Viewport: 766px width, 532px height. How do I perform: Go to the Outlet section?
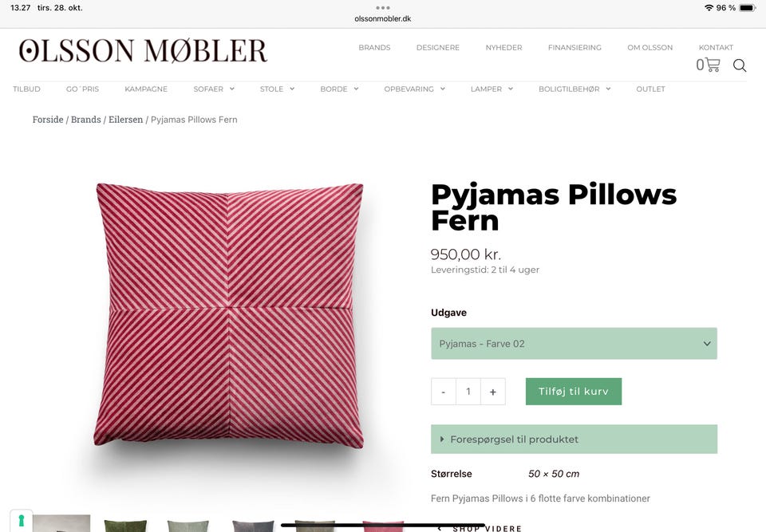650,89
